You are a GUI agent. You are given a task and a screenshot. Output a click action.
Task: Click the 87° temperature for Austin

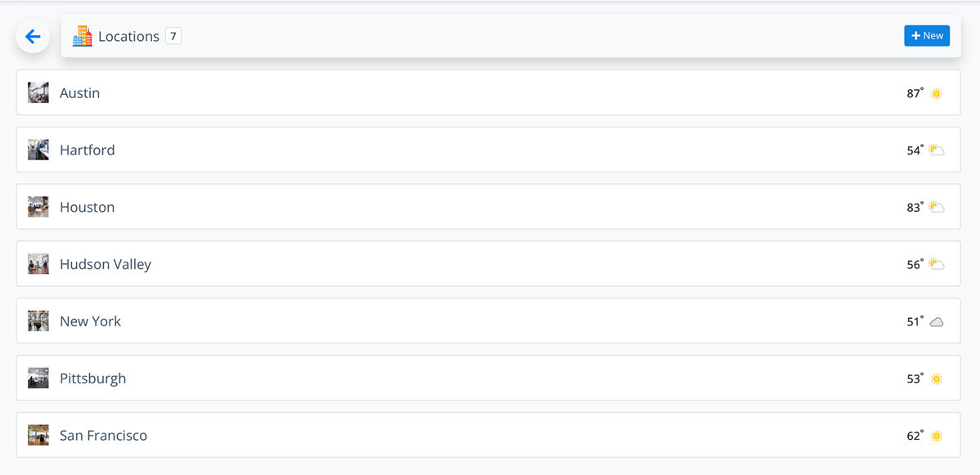pyautogui.click(x=915, y=93)
